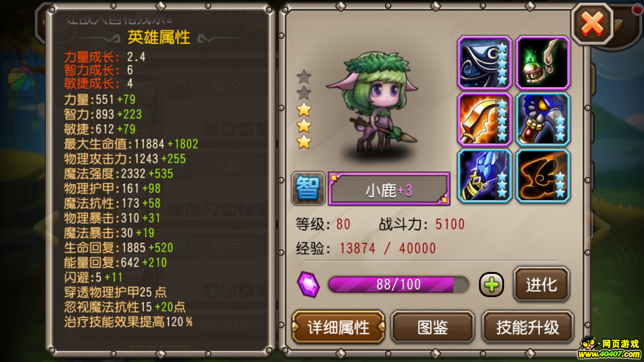Screen dimensions: 644x362
Task: Click the purple soul stone gem icon
Action: (x=308, y=284)
